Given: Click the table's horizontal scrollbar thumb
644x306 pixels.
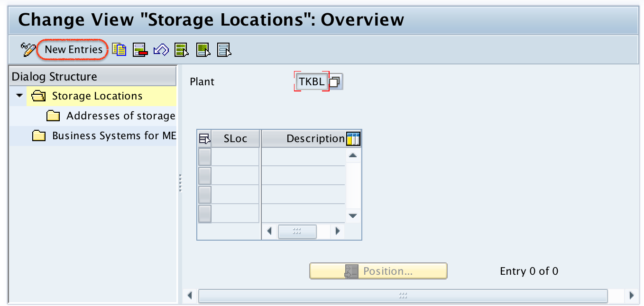Looking at the screenshot, I should point(297,231).
